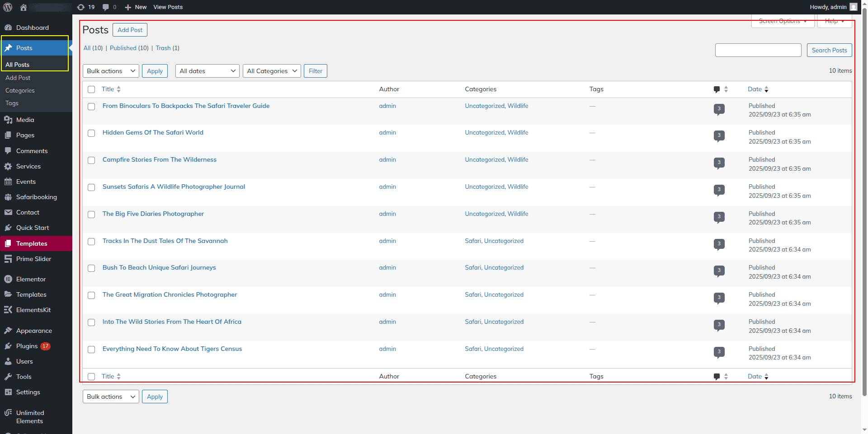This screenshot has height=434, width=868.
Task: Click the WordPress logo icon
Action: (8, 7)
